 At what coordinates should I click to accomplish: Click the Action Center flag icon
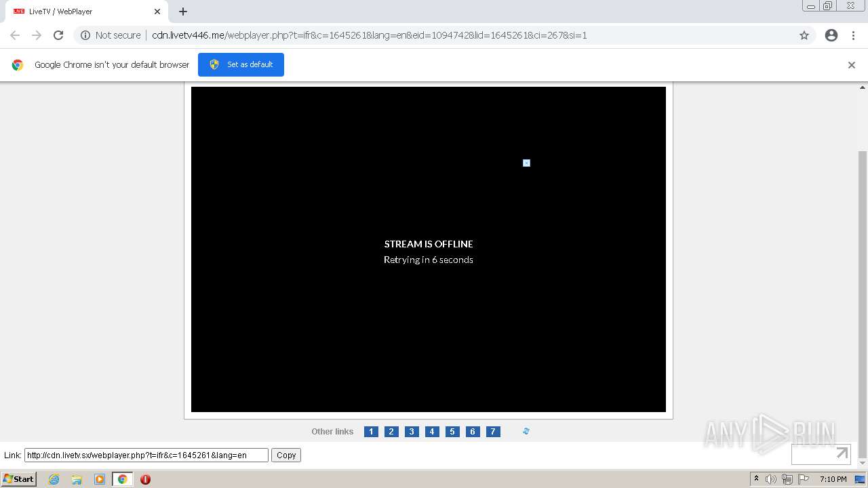(x=803, y=479)
